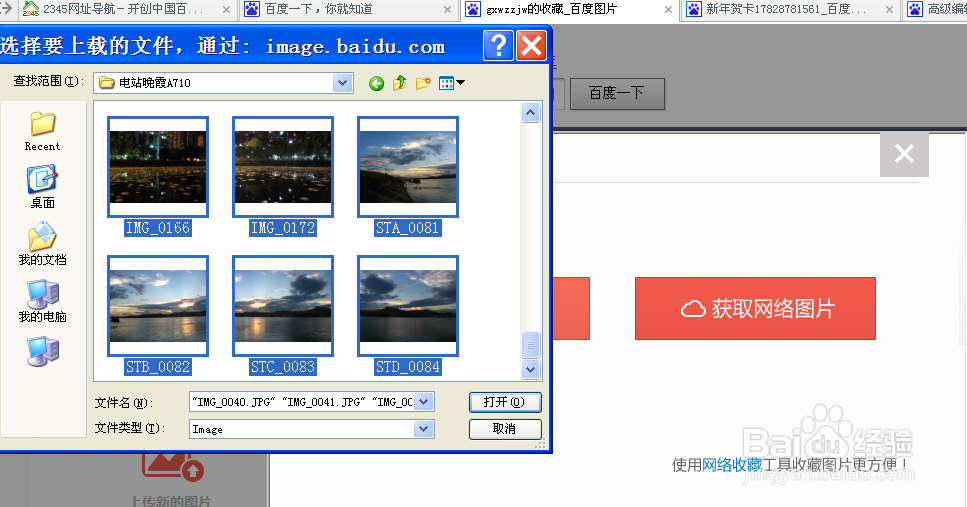Image resolution: width=967 pixels, height=507 pixels.
Task: Click the file list scrollbar thumb
Action: pos(530,345)
